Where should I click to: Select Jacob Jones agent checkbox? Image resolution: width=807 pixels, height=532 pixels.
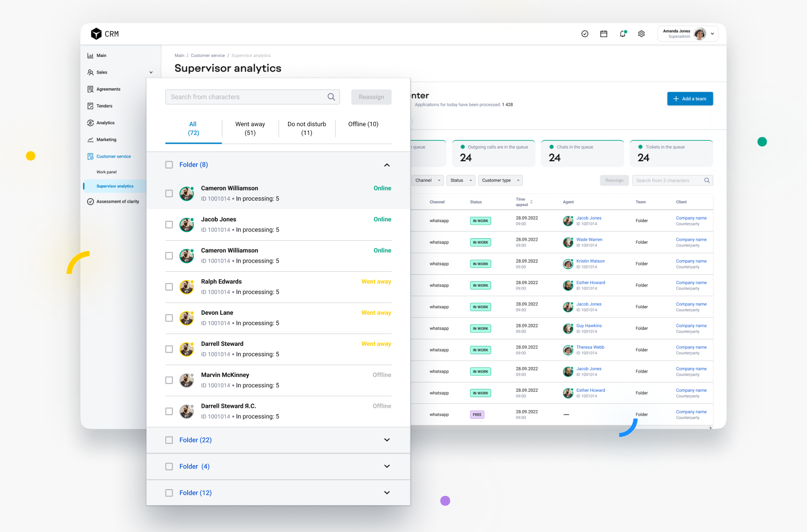169,225
